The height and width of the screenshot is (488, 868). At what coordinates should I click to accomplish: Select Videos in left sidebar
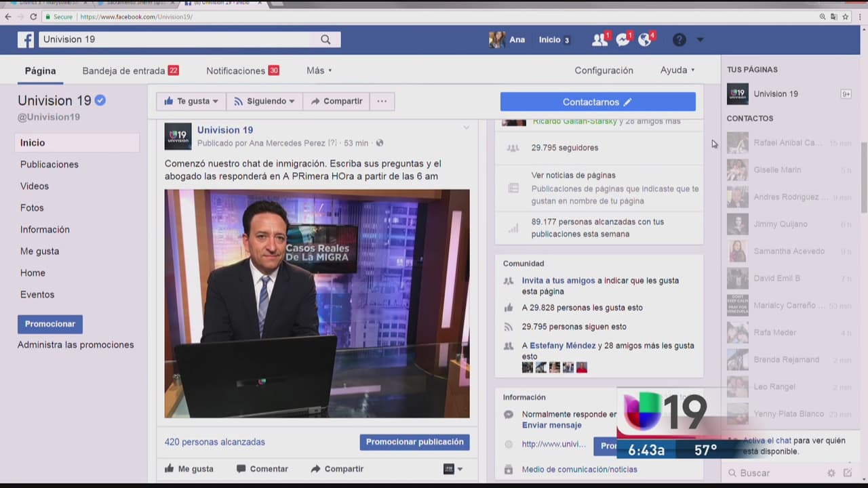(x=35, y=186)
